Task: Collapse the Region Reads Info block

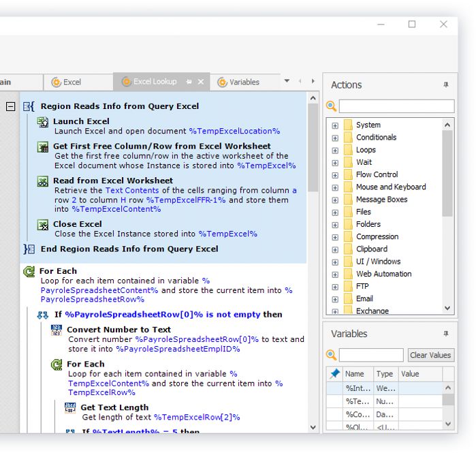Action: (11, 106)
